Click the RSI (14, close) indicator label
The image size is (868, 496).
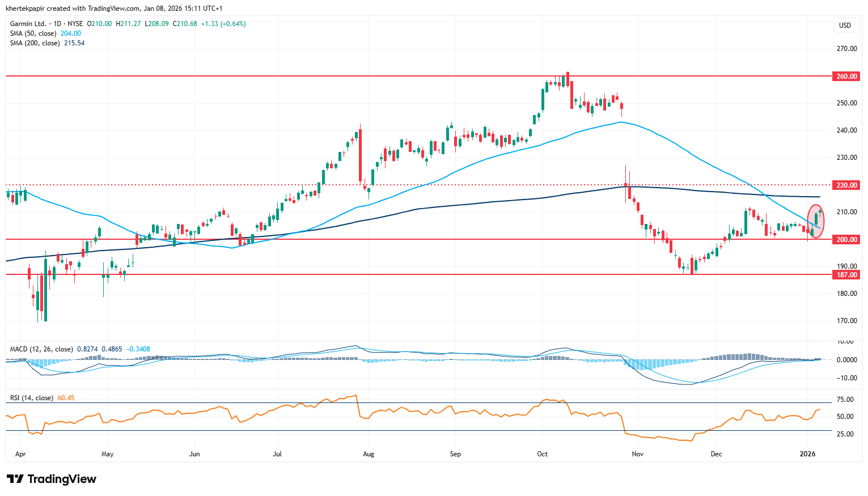(32, 398)
